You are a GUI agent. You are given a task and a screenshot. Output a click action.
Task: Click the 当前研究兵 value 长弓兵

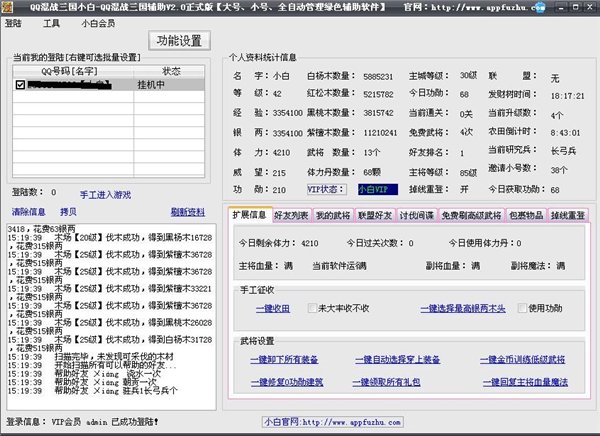[563, 151]
